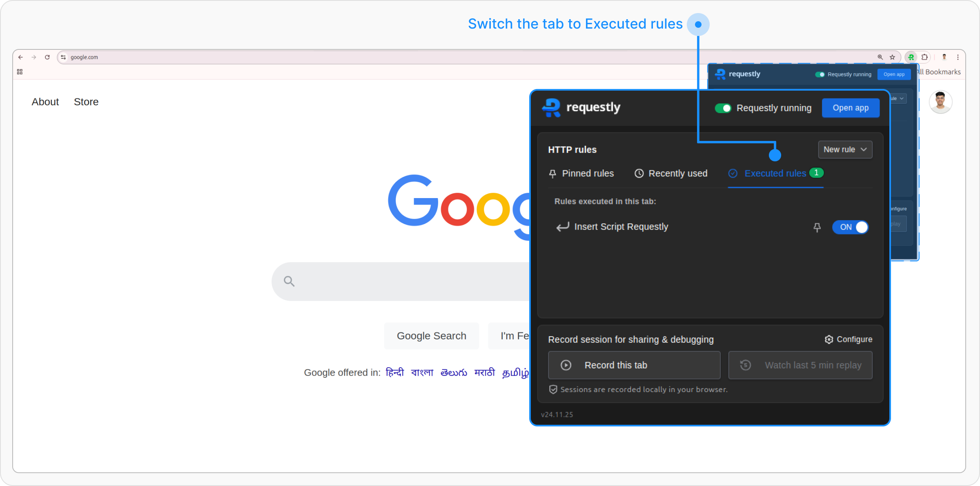This screenshot has height=486, width=980.
Task: Open the apps grid in bookmarks bar
Action: click(x=20, y=72)
